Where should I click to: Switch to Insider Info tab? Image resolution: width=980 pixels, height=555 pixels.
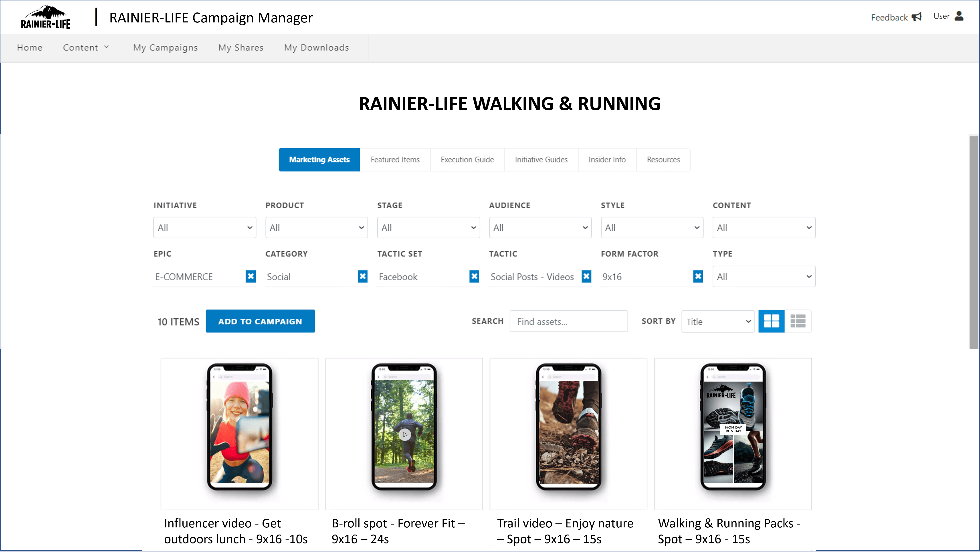[x=607, y=160]
